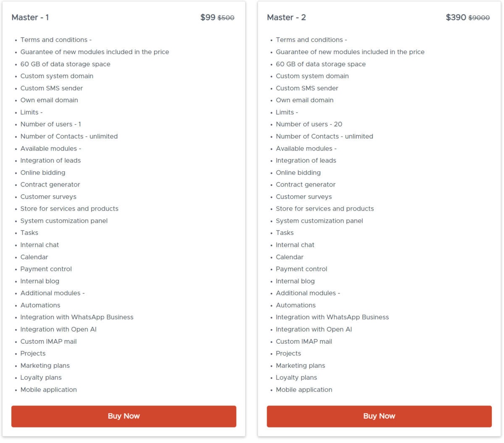Screen dimensions: 504x443
Task: Click Buy Now for Master - 1 plan
Action: (x=123, y=416)
